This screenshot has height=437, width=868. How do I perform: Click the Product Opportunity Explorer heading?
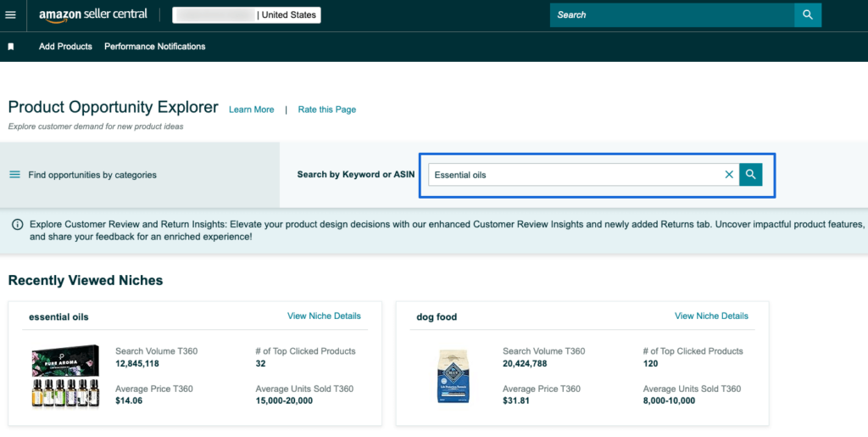click(x=114, y=107)
